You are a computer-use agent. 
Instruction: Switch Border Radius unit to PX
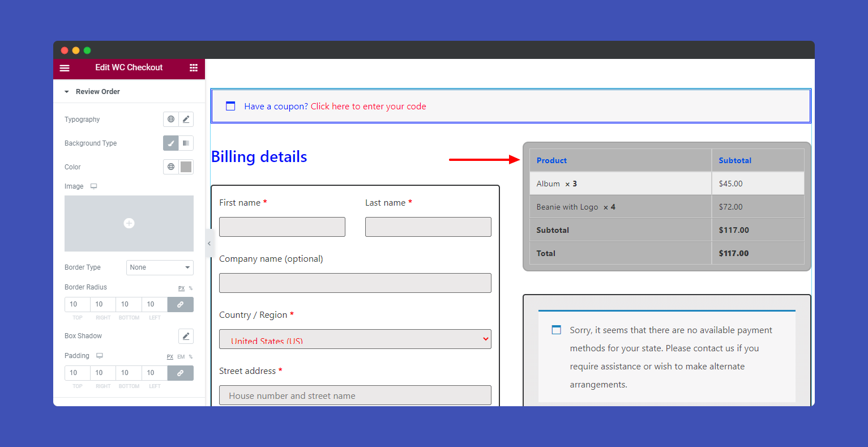click(181, 288)
